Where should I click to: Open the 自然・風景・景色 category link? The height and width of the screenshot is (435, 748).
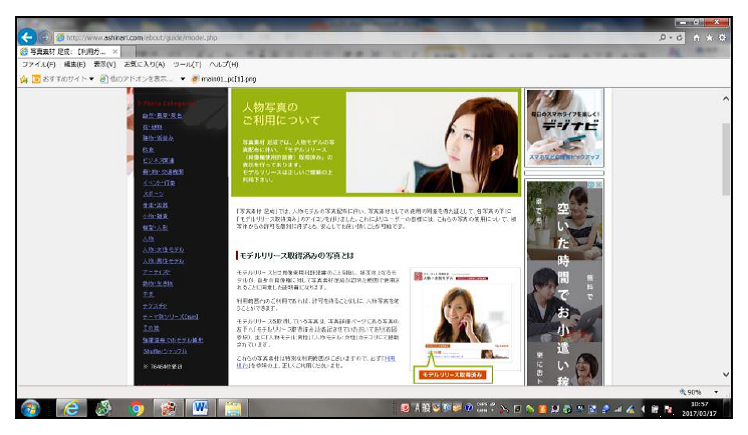coord(162,116)
